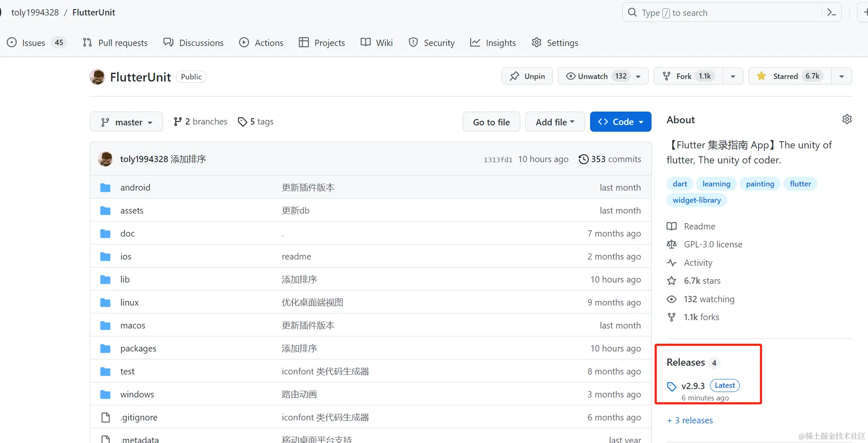Open the .gitignore file
868x443 pixels.
point(139,418)
